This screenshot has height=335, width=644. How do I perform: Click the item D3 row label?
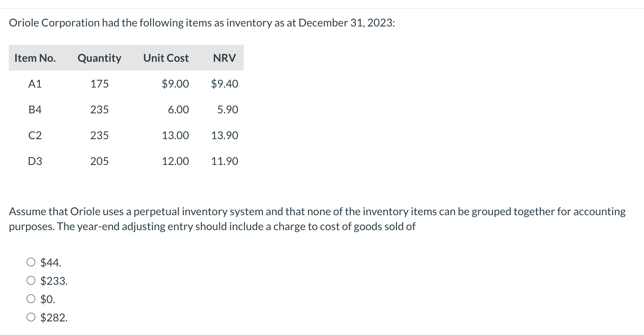pos(35,161)
